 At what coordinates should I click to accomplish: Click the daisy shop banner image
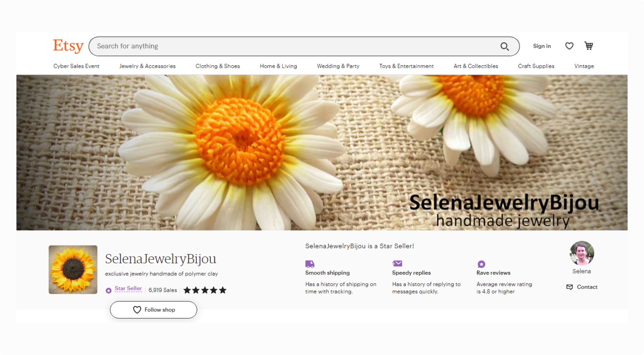pyautogui.click(x=322, y=153)
